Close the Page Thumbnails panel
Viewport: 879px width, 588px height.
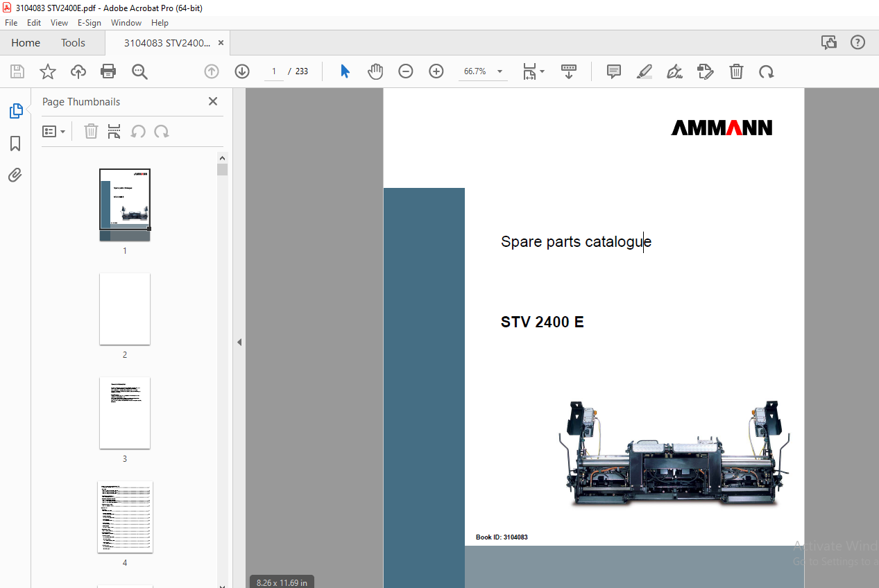(213, 101)
